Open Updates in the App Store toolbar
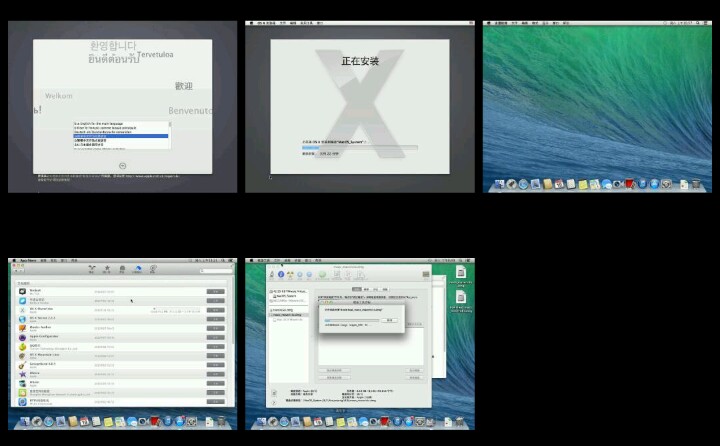 [153, 269]
